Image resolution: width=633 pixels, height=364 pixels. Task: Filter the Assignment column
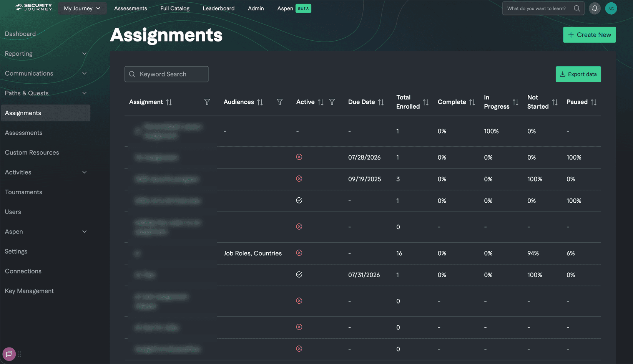click(207, 102)
